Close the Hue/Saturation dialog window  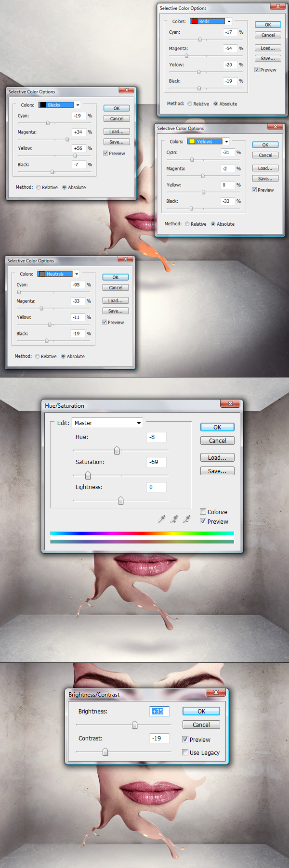[x=230, y=403]
